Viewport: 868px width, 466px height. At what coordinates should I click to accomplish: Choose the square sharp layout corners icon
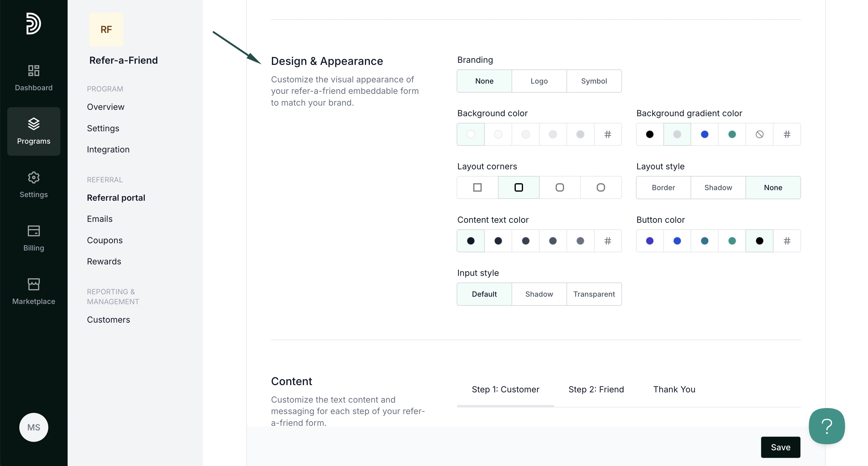click(x=477, y=187)
